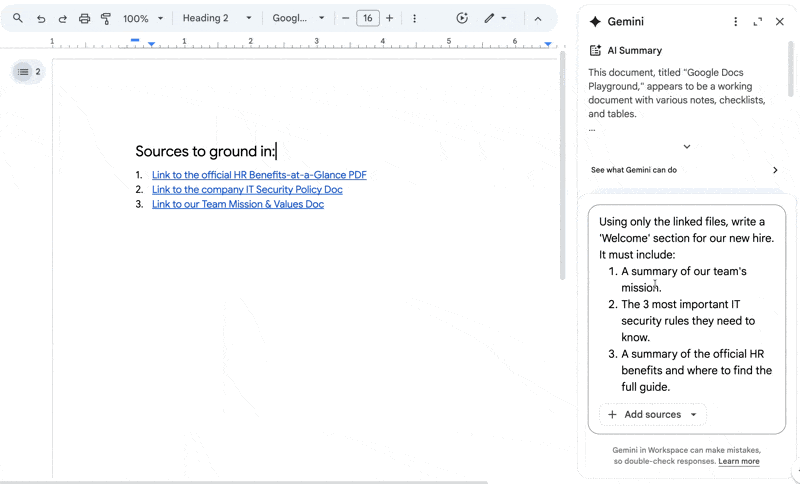Decrease font size with minus button
This screenshot has width=800, height=484.
346,18
